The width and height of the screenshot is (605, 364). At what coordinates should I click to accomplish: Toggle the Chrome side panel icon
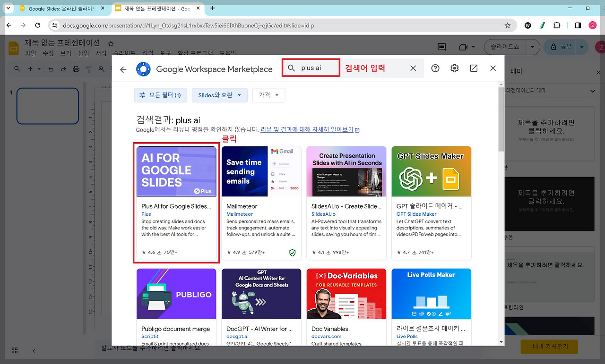pyautogui.click(x=578, y=25)
